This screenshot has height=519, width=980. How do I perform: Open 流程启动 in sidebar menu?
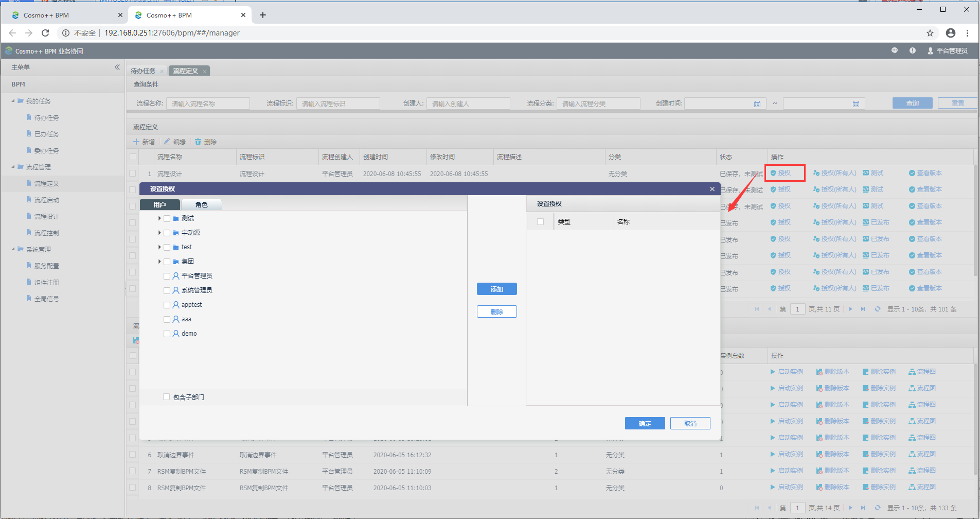coord(47,200)
